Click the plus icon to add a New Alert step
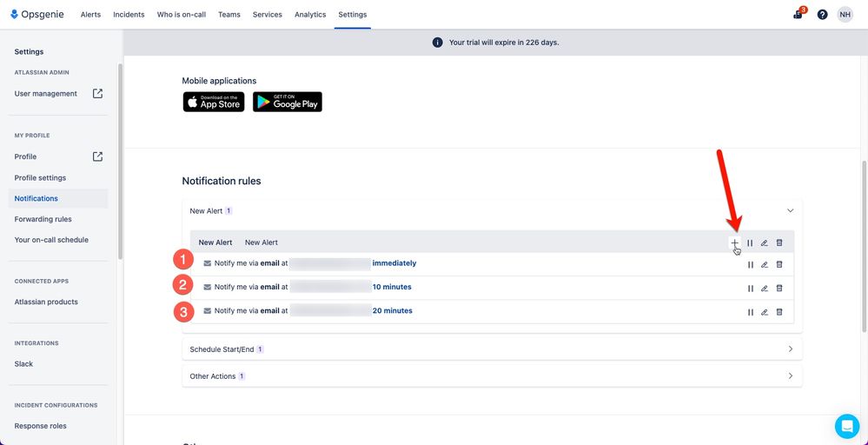The width and height of the screenshot is (868, 445). [x=734, y=242]
